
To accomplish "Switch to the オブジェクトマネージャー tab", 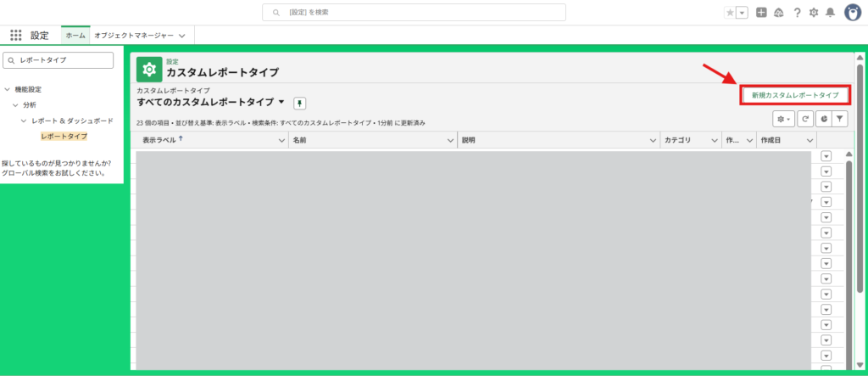I will tap(133, 35).
